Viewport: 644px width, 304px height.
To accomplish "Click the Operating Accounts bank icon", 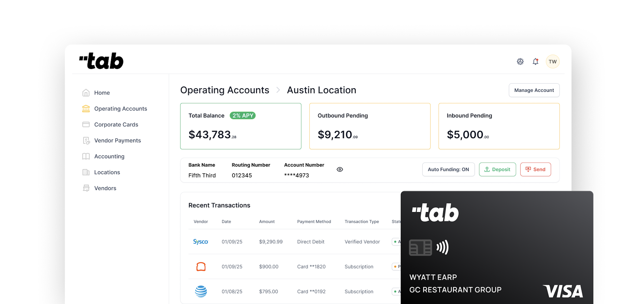I will click(x=86, y=109).
